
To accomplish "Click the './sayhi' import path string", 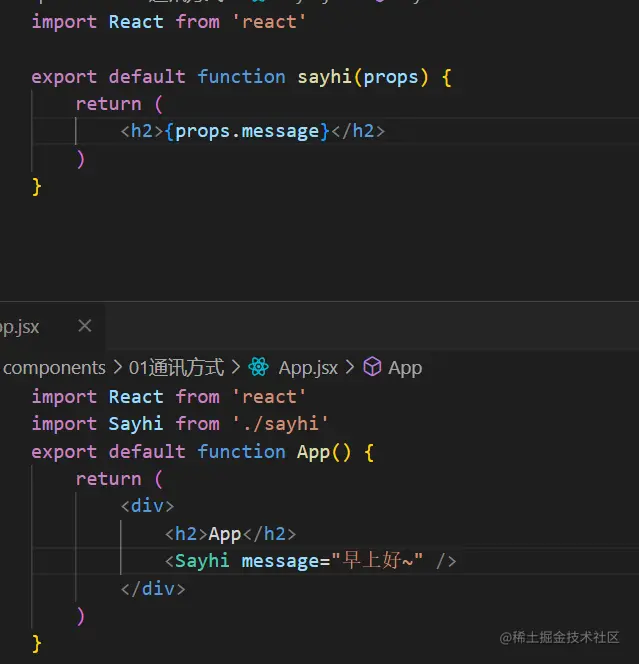I will point(280,424).
